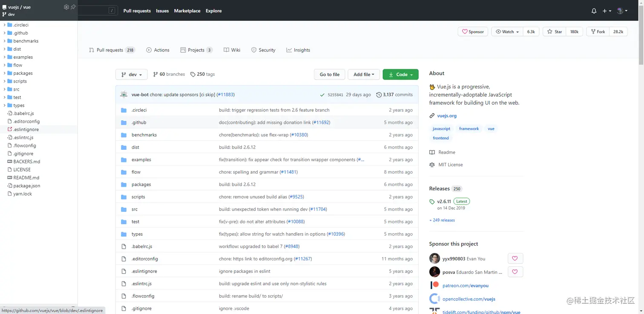View the 250 tags link
Viewport: 644px width, 314px height.
202,74
